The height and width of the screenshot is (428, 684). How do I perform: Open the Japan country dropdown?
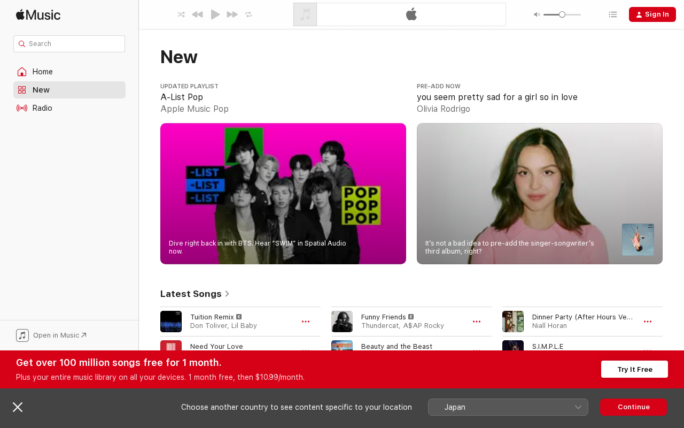tap(508, 407)
